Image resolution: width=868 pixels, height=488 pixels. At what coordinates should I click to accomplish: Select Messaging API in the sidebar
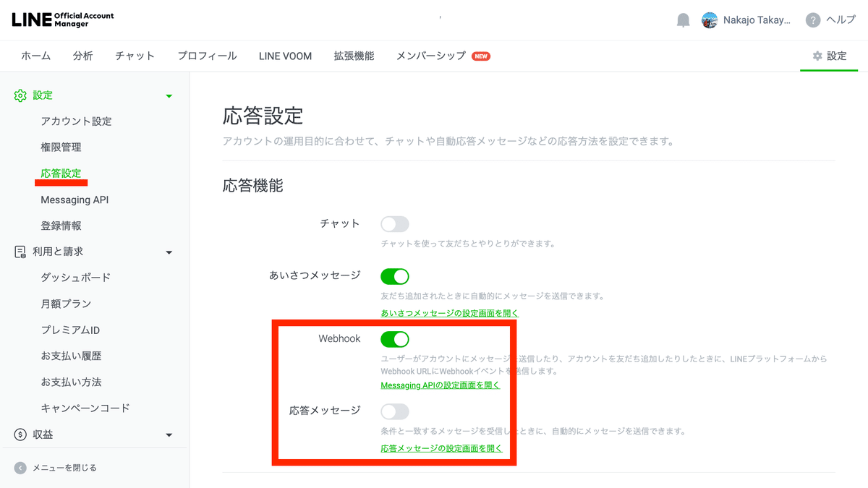(75, 200)
